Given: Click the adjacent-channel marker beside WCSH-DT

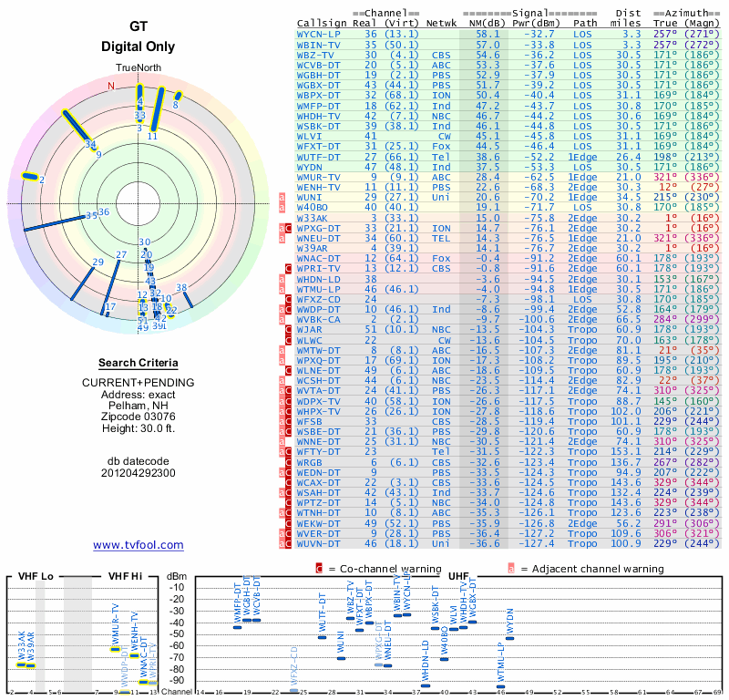Looking at the screenshot, I should point(282,380).
